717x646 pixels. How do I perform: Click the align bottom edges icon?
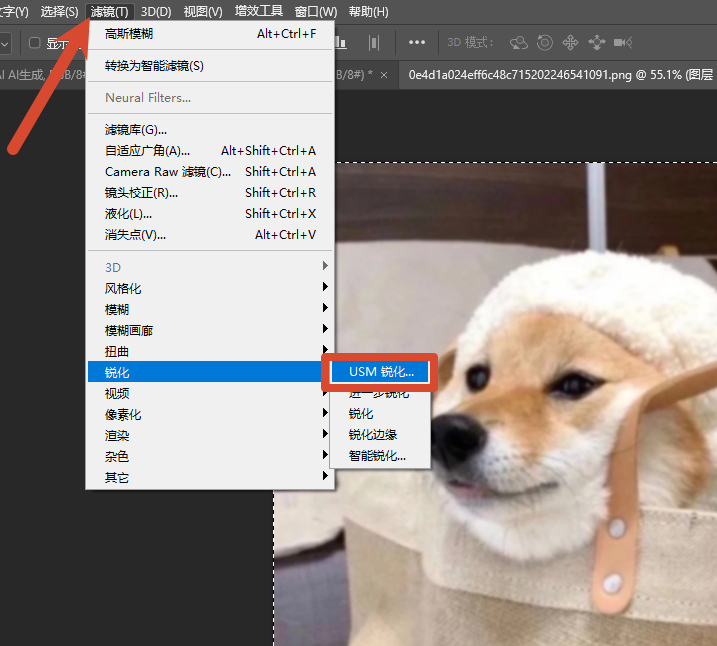340,43
